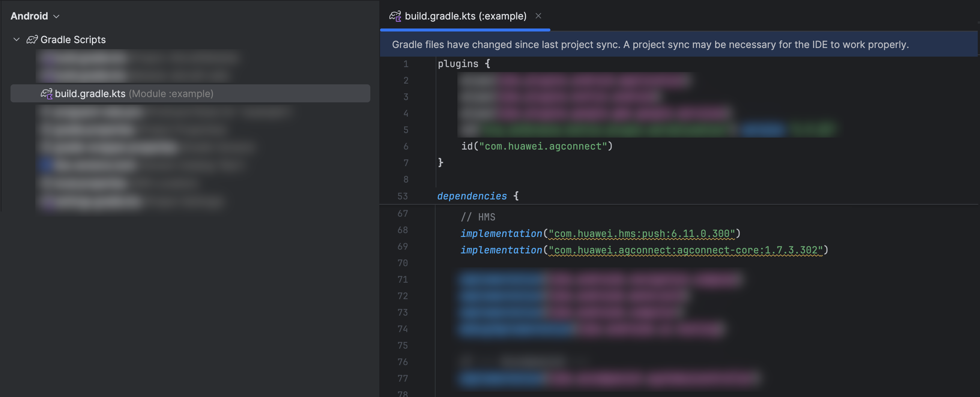Close the build.gradle.kts (:example) tab
This screenshot has width=980, height=397.
point(538,16)
